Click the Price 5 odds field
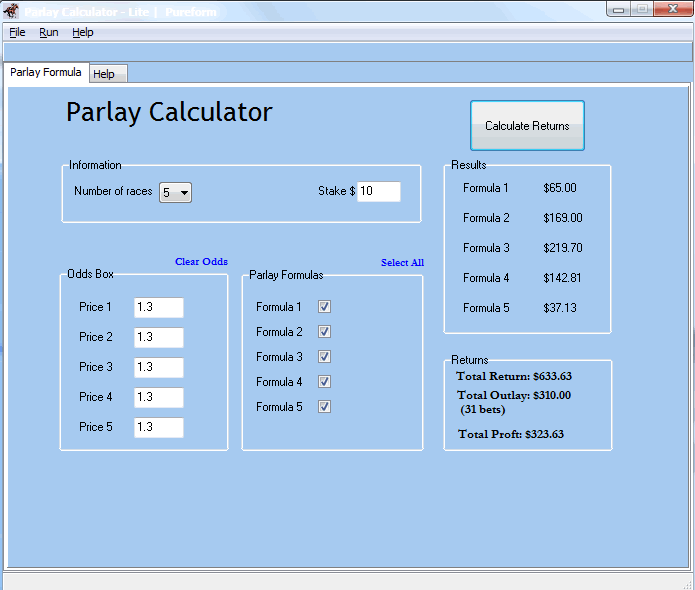 [x=159, y=428]
